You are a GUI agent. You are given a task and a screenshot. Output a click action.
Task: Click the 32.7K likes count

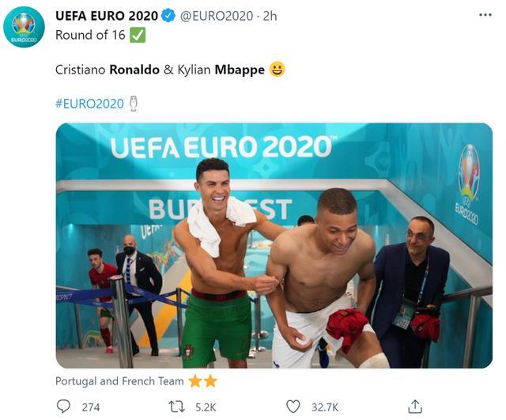tap(324, 407)
